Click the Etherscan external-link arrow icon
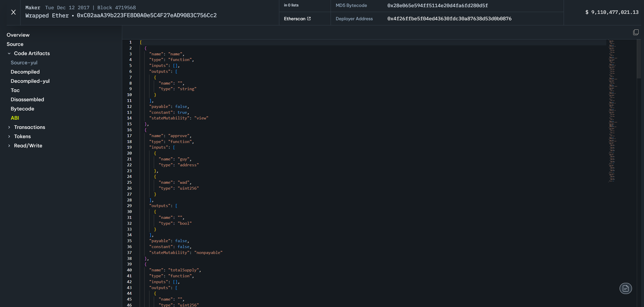Screen dimensions: 644x307 309,19
